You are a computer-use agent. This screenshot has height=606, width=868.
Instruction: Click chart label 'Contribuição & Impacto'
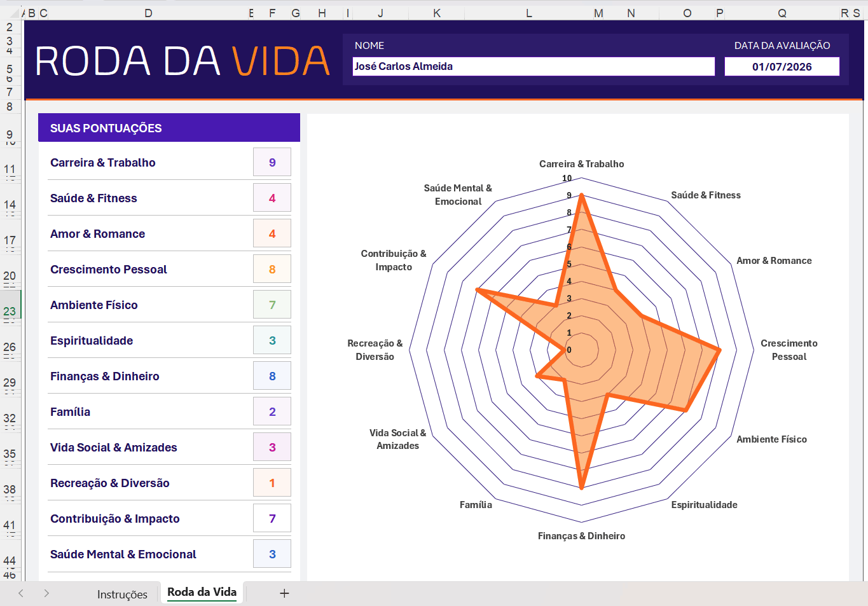click(x=394, y=260)
